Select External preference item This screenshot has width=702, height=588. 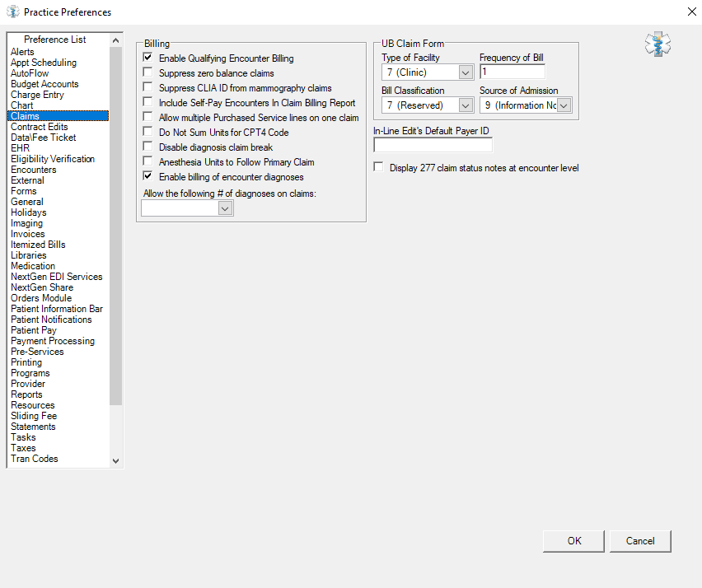[x=27, y=180]
